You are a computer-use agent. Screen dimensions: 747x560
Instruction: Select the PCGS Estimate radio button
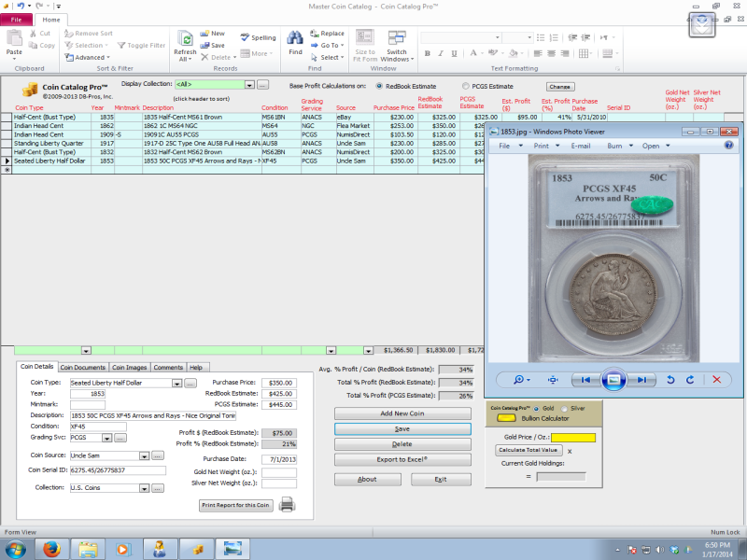pos(465,86)
